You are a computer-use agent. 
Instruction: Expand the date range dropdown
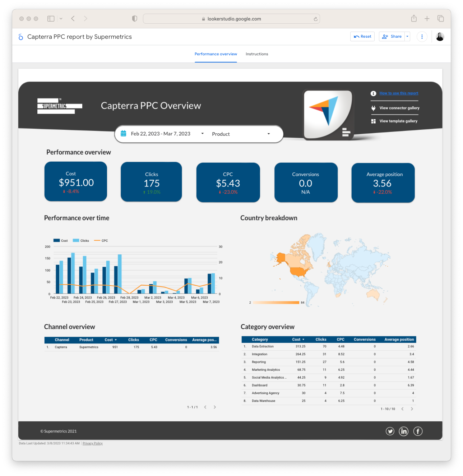coord(202,134)
